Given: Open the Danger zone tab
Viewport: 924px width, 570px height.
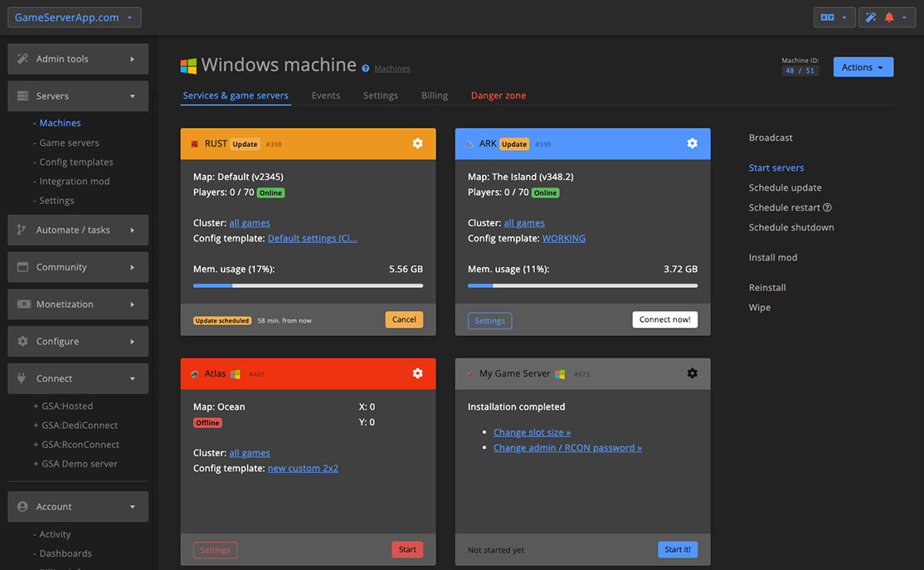Looking at the screenshot, I should click(498, 95).
